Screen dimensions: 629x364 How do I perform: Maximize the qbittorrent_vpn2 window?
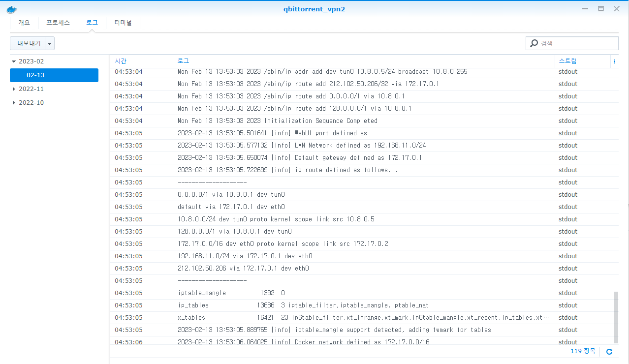coord(601,9)
